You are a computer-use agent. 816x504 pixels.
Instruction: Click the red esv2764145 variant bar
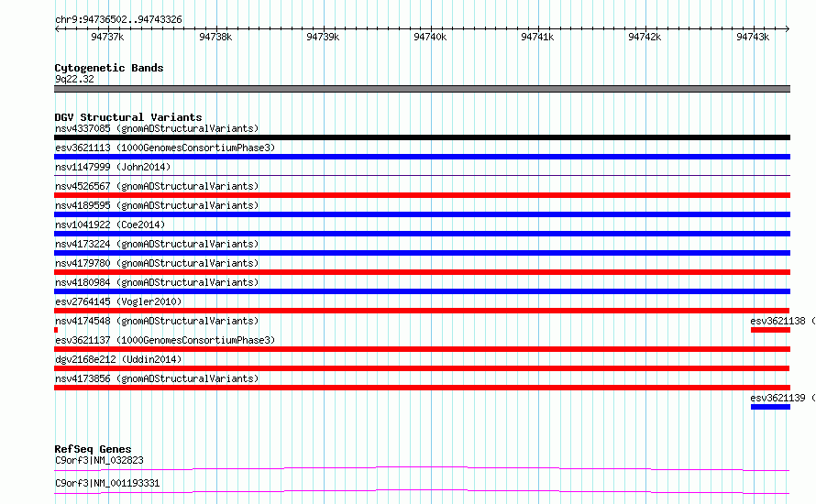pyautogui.click(x=422, y=311)
